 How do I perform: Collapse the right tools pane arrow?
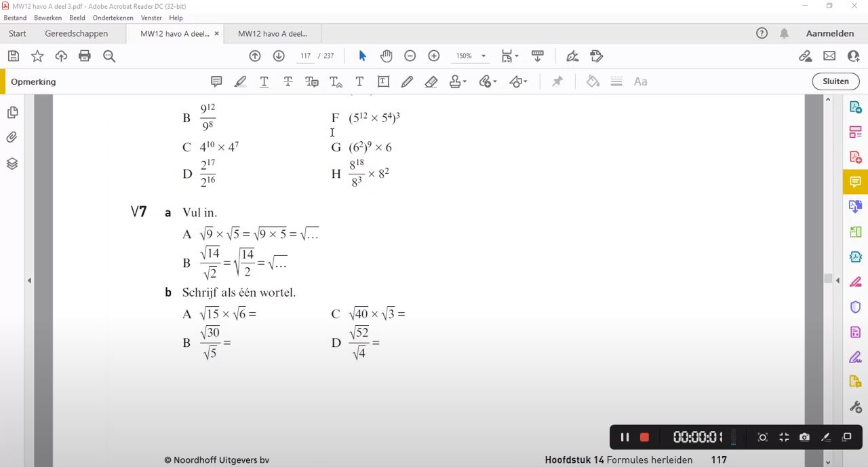[837, 280]
